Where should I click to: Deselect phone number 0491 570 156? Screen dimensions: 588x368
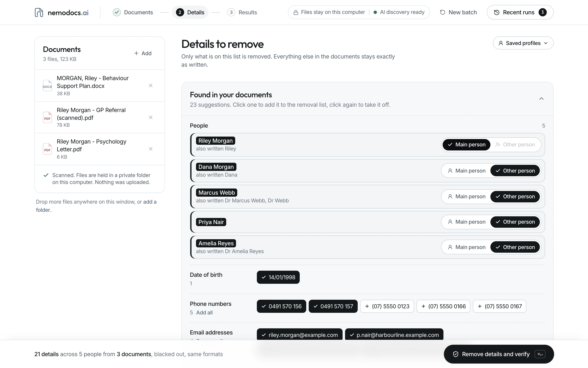(281, 306)
